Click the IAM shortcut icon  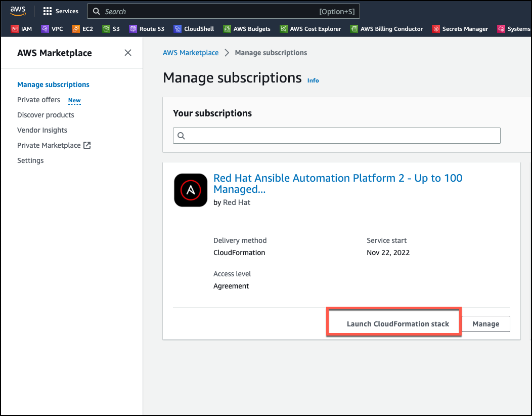pos(14,29)
